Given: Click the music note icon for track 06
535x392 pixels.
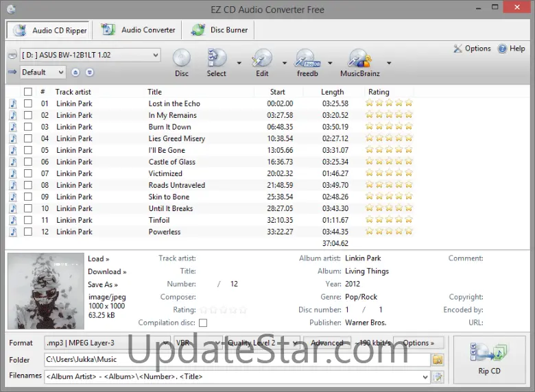Looking at the screenshot, I should [x=13, y=162].
